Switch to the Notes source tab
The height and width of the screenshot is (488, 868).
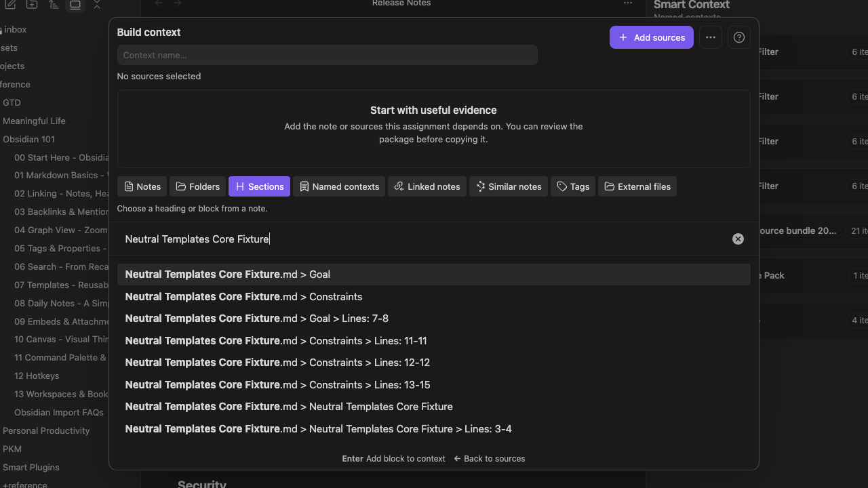tap(142, 186)
